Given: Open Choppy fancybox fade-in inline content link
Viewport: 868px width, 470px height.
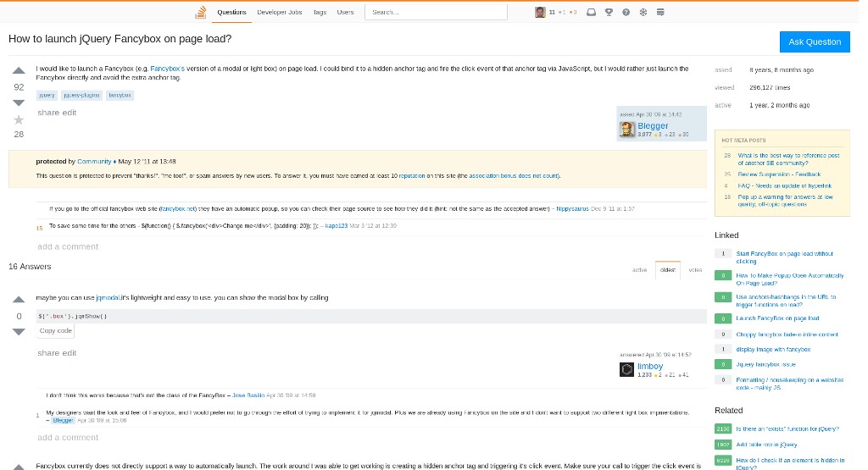Looking at the screenshot, I should pos(787,335).
